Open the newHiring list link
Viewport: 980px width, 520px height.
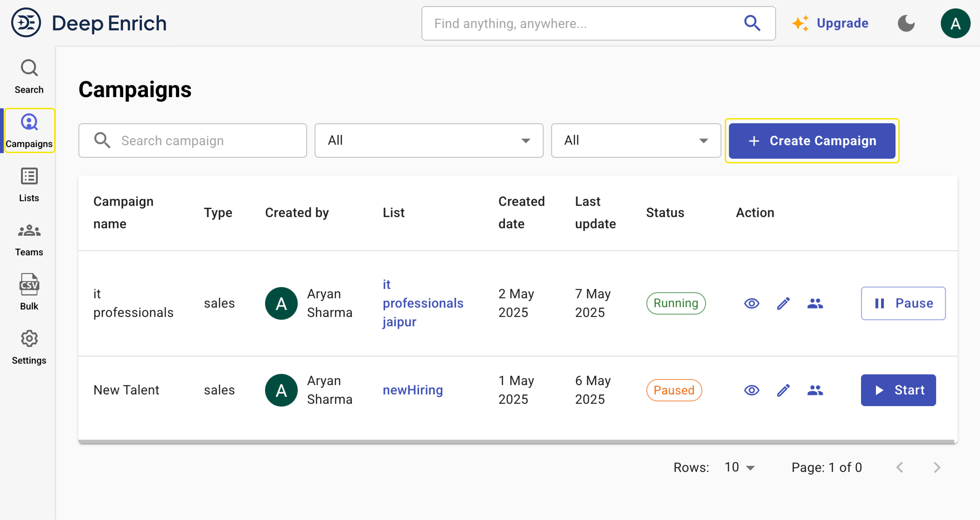click(412, 390)
